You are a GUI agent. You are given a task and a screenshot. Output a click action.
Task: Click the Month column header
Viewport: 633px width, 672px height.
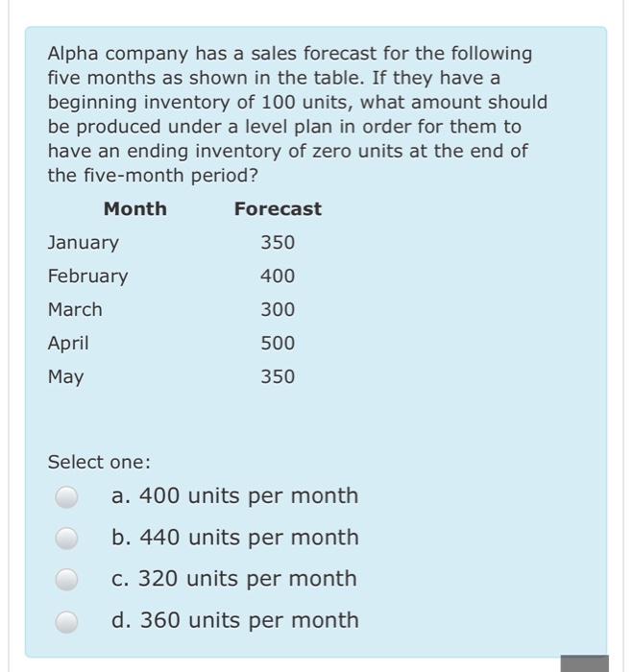click(135, 209)
